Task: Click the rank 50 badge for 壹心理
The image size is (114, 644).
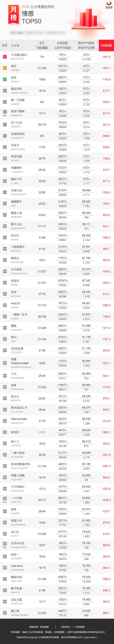Action: (5, 613)
